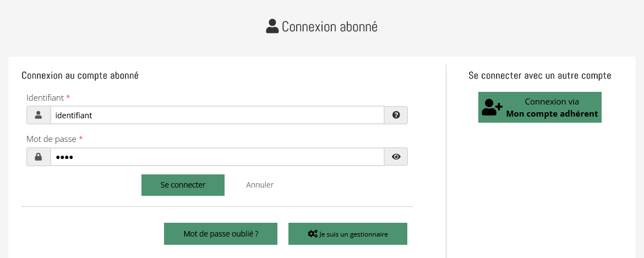Click the Connexion au compte abonné heading

pos(80,76)
